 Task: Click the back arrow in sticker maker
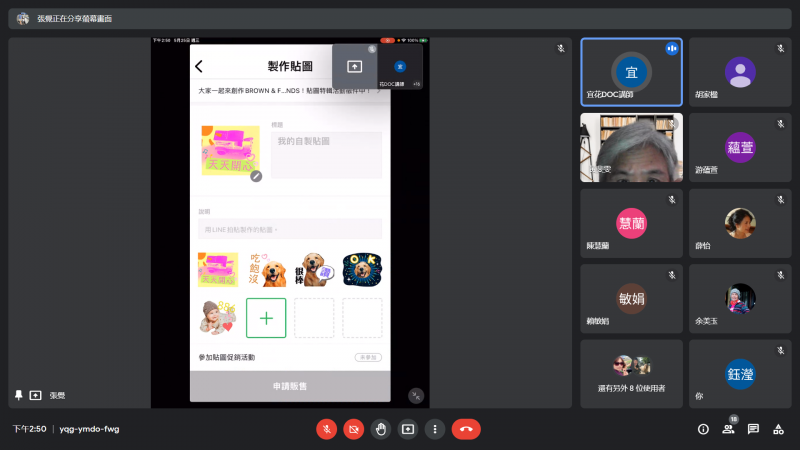click(x=199, y=67)
